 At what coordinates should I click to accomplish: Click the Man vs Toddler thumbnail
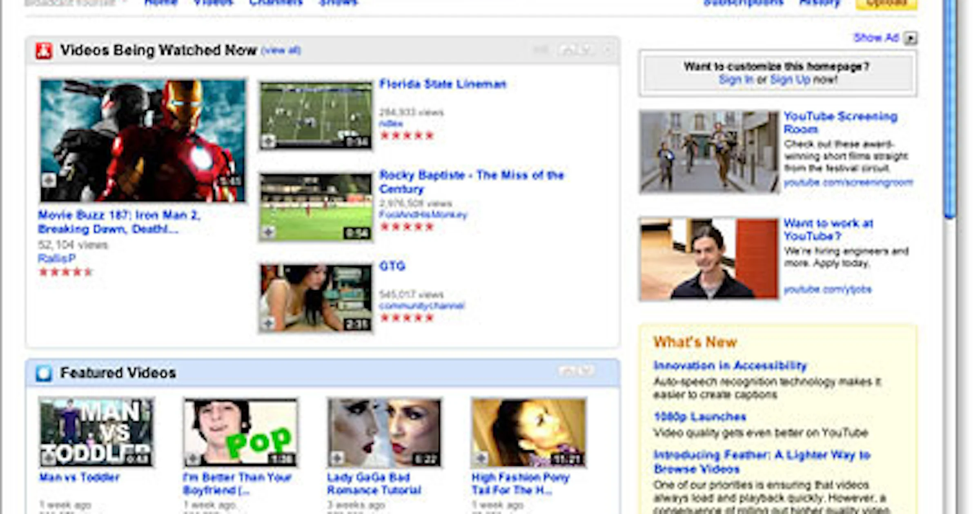point(97,432)
